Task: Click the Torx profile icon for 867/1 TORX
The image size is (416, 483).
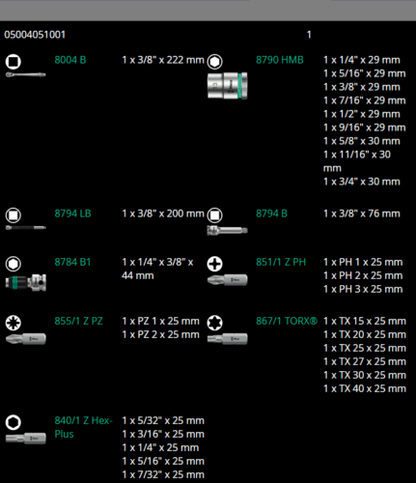Action: (215, 323)
